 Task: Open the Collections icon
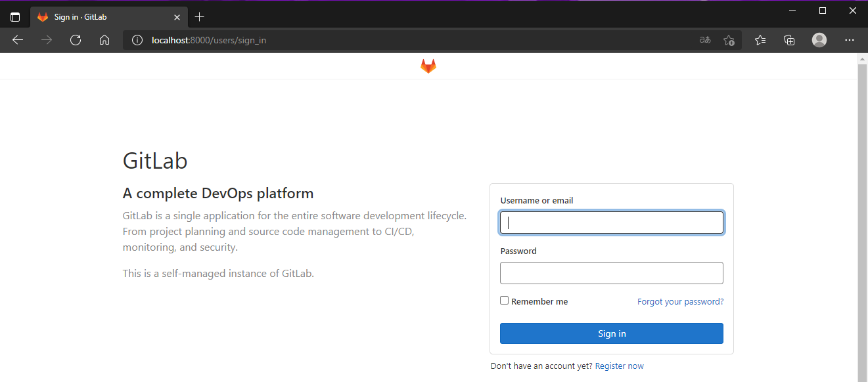click(x=790, y=40)
